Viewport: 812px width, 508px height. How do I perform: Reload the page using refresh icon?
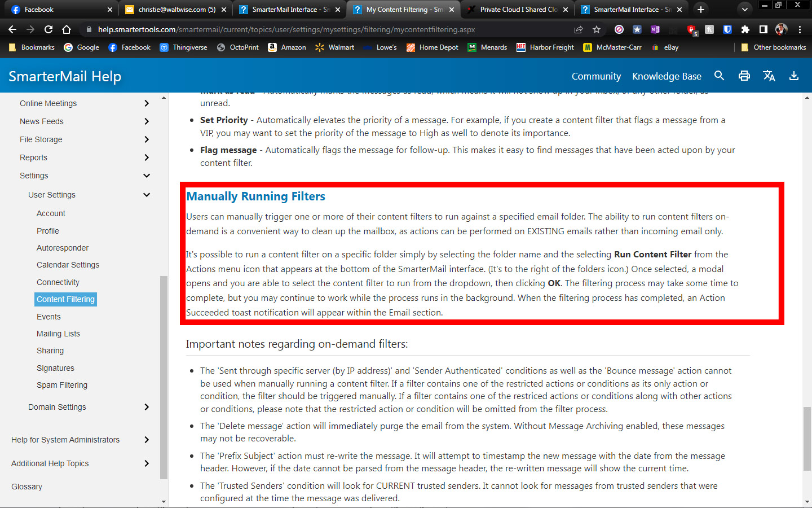[x=48, y=29]
